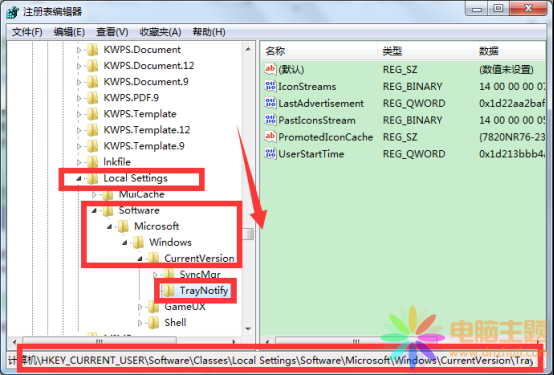554x375 pixels.
Task: Select the KWPS.Document folder icon
Action: (93, 50)
